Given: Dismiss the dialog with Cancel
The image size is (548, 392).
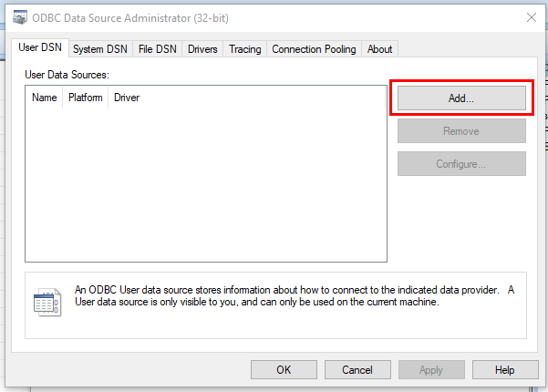Looking at the screenshot, I should click(357, 370).
